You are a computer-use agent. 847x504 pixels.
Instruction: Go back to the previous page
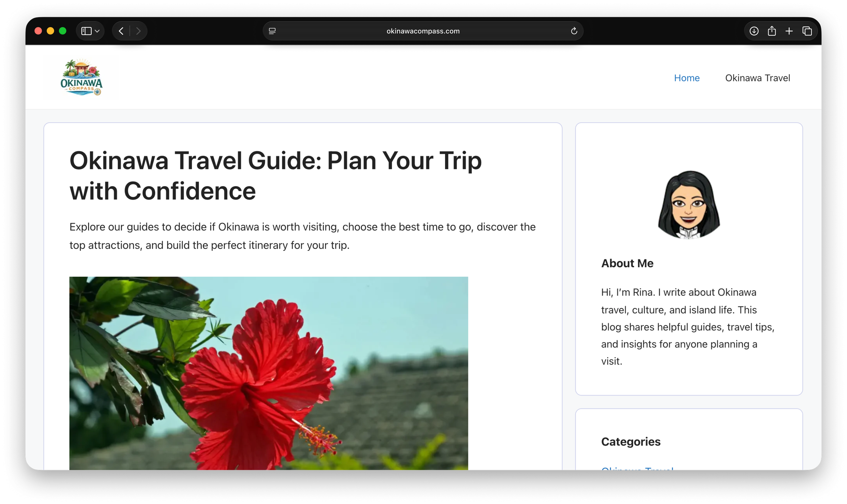point(121,31)
